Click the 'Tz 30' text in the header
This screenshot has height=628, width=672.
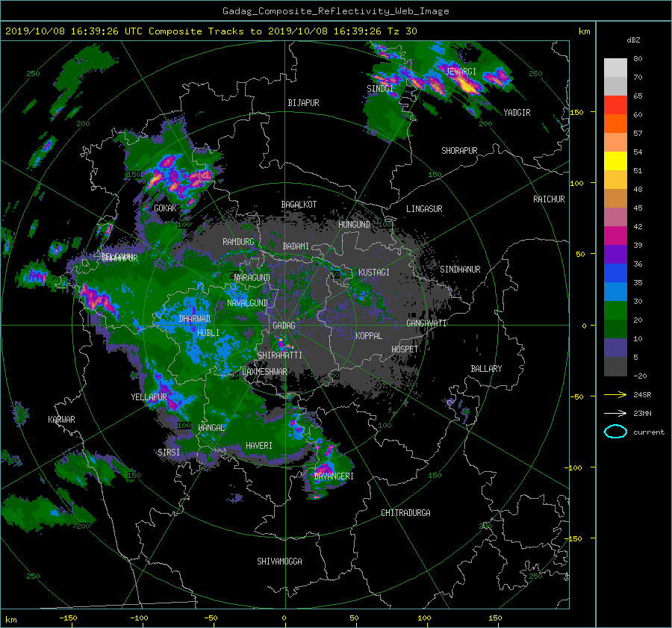pyautogui.click(x=402, y=31)
